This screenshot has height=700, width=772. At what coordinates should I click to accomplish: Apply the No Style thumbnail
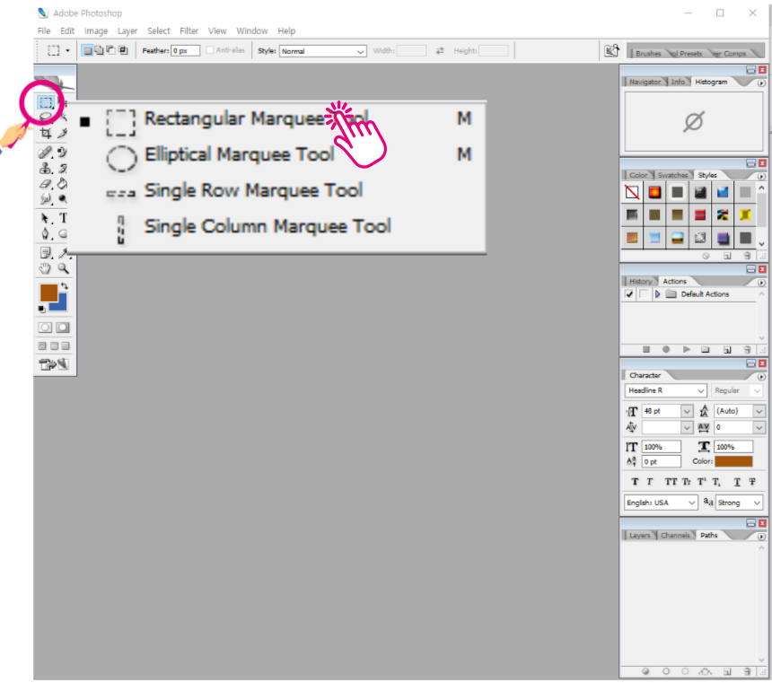pyautogui.click(x=632, y=192)
